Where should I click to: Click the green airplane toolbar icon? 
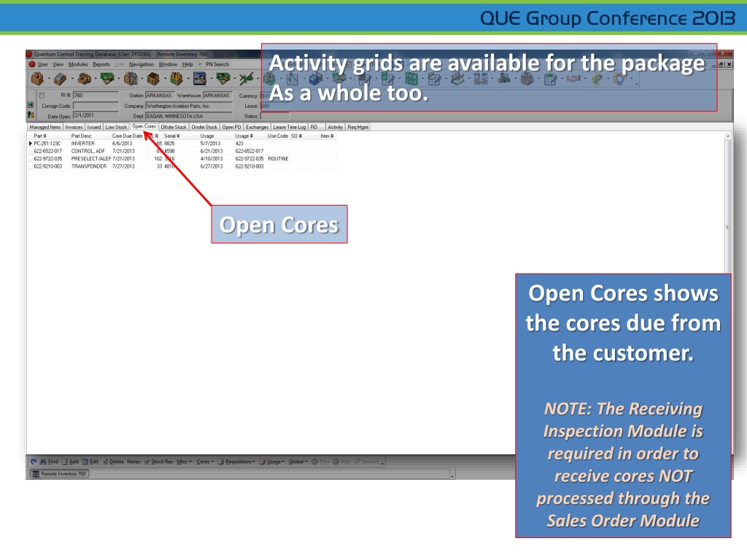247,79
